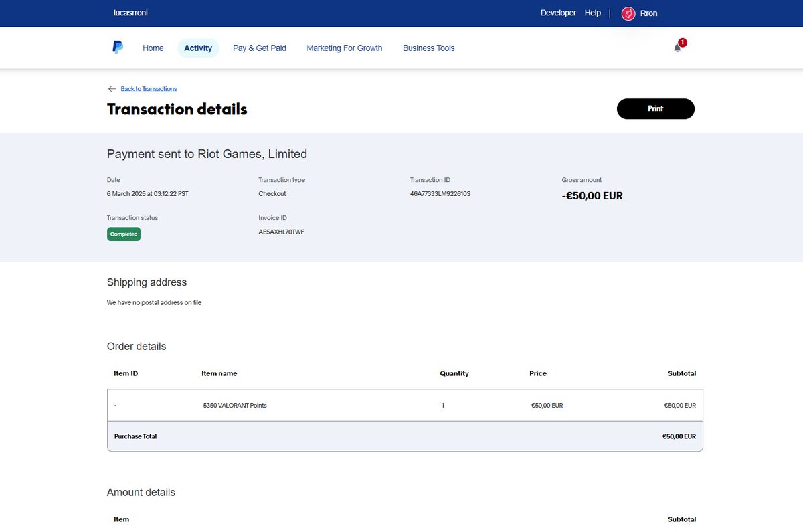Click the Order details heading

pos(137,347)
